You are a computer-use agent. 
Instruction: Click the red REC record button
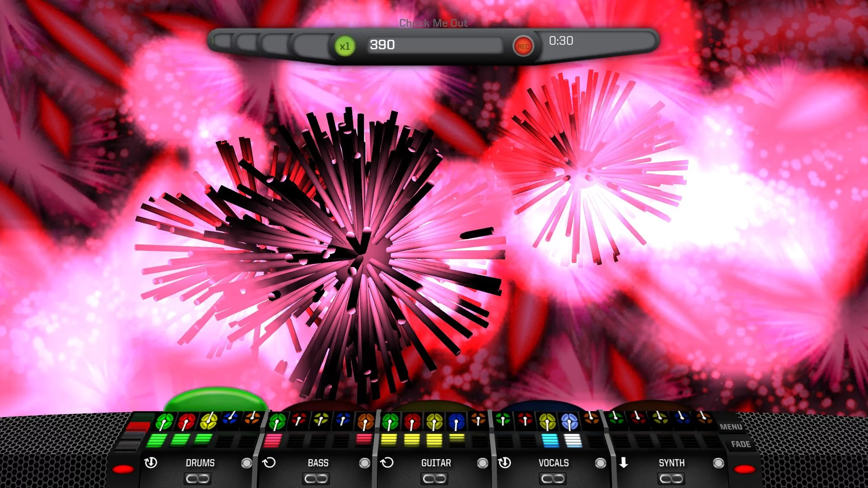coord(523,47)
